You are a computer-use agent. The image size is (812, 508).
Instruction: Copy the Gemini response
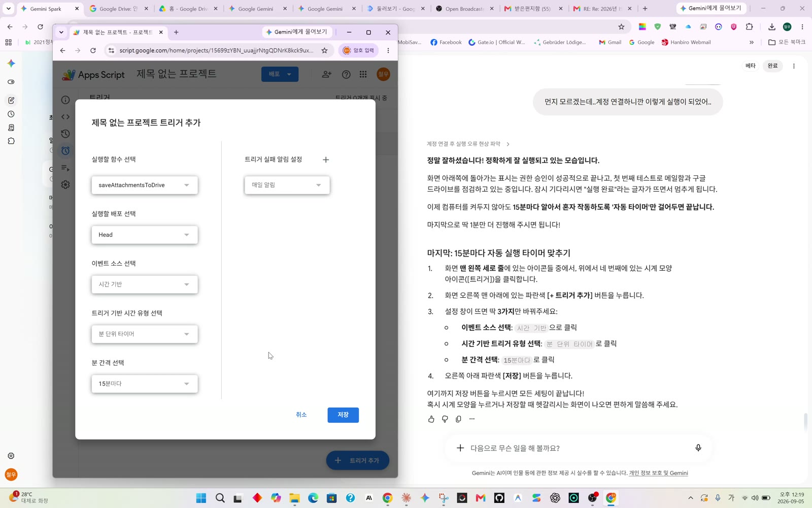[x=458, y=419]
